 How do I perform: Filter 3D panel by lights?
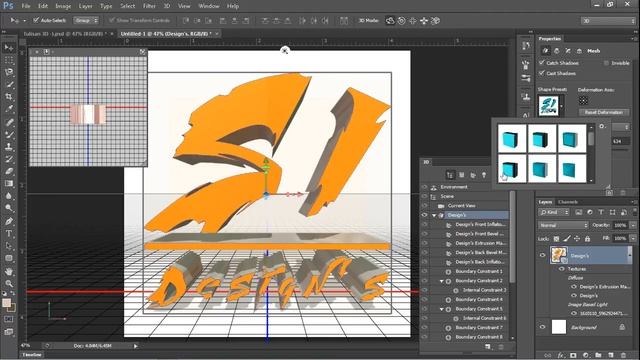click(x=484, y=175)
